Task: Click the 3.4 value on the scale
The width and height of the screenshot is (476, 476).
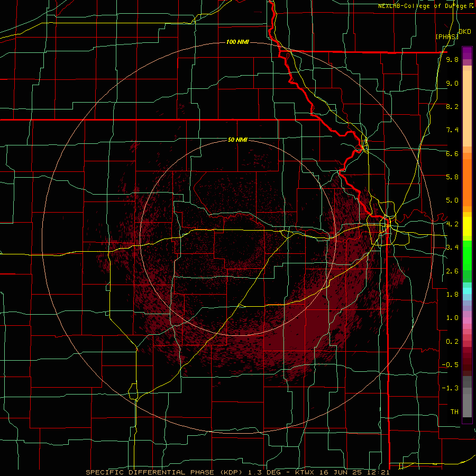Action: (452, 248)
